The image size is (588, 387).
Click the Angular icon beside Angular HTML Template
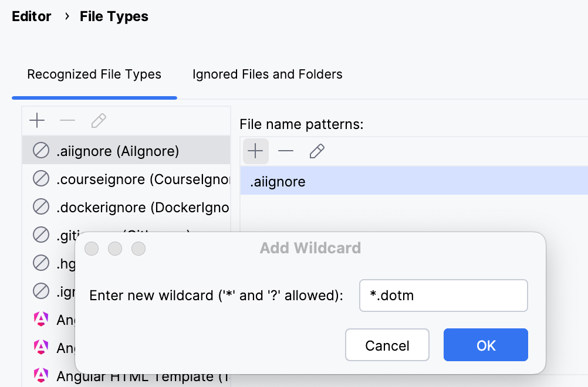point(40,376)
